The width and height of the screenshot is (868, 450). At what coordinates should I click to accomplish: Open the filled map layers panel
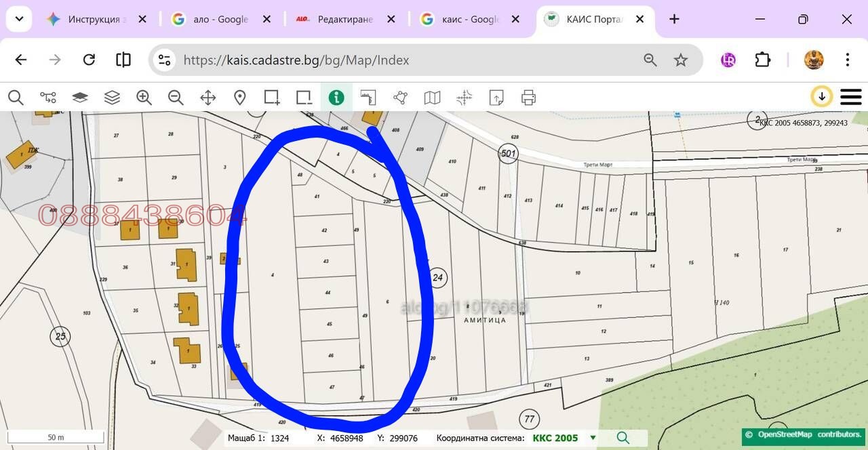[80, 98]
